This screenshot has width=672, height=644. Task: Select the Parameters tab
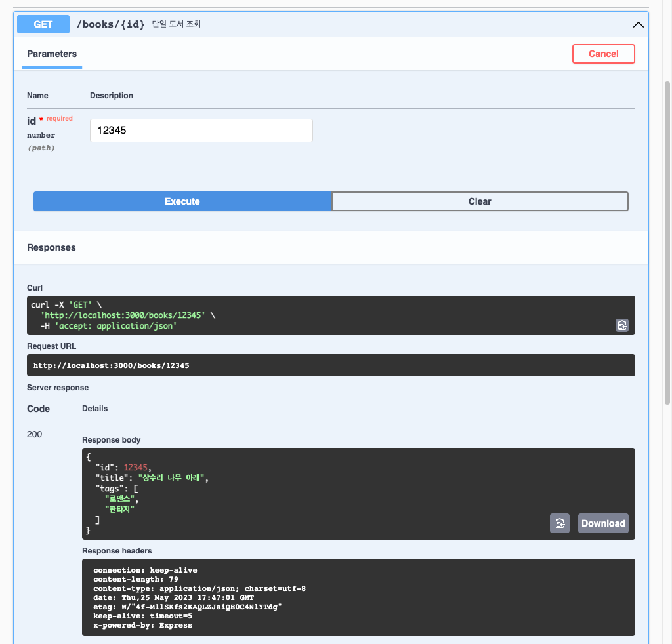(x=52, y=54)
